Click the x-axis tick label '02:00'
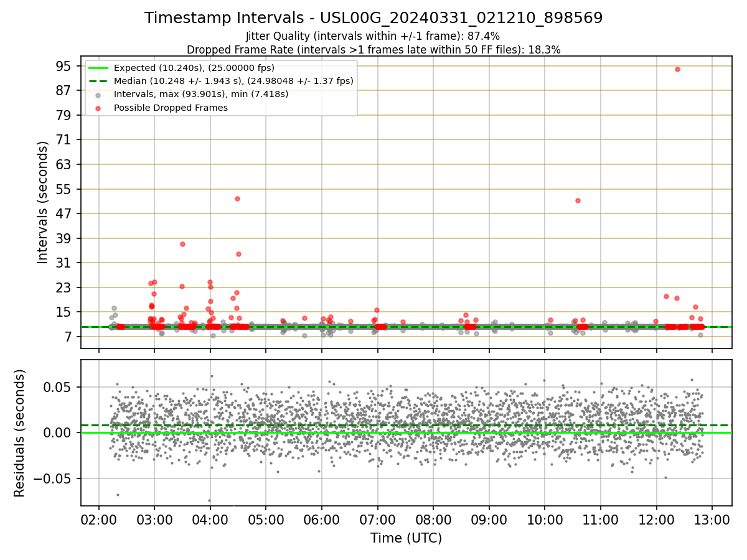Viewport: 747px width, 560px height. pyautogui.click(x=99, y=521)
